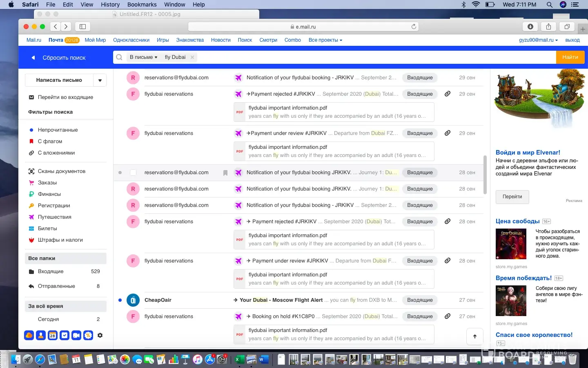Open the dropdown arrow beside Написать письмо
The width and height of the screenshot is (588, 368).
coord(100,80)
